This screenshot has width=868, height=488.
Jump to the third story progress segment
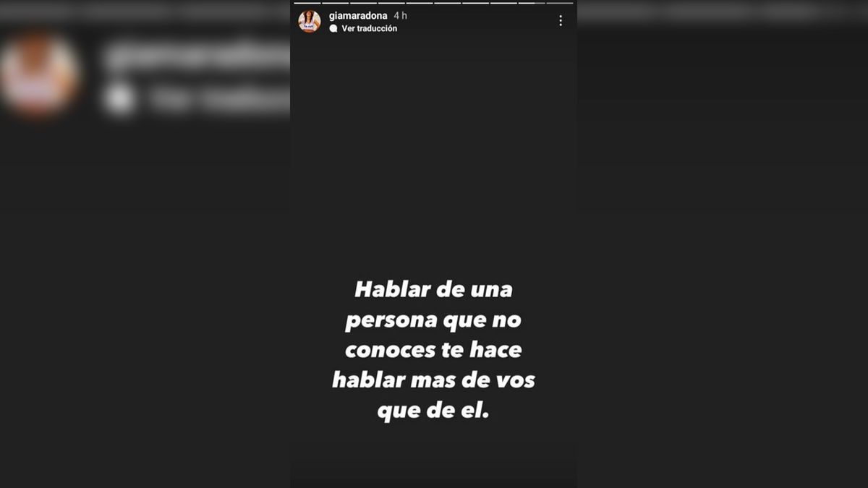(363, 3)
